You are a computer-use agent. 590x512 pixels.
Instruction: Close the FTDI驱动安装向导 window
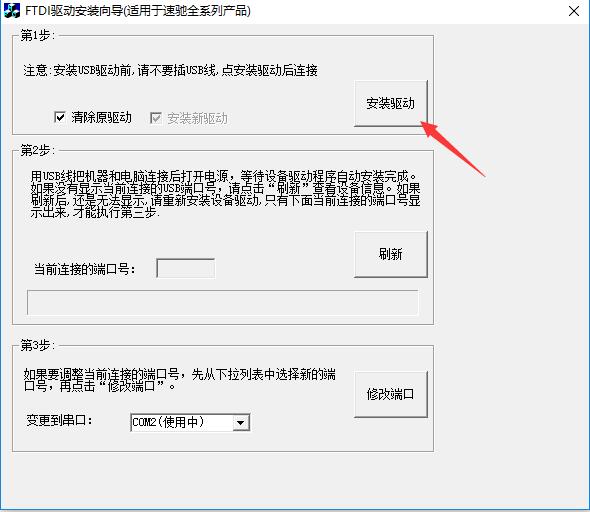coord(574,11)
